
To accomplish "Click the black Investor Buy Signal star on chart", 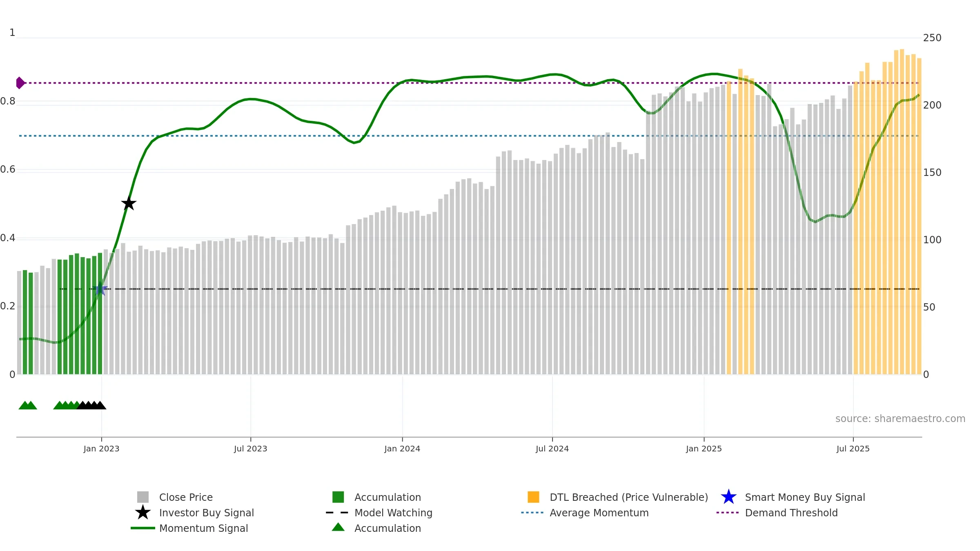I will point(129,203).
